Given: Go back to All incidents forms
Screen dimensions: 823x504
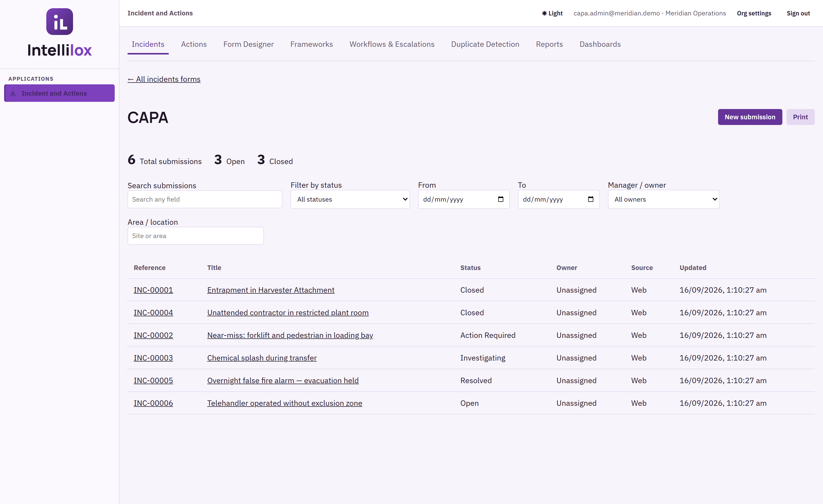Looking at the screenshot, I should (164, 79).
